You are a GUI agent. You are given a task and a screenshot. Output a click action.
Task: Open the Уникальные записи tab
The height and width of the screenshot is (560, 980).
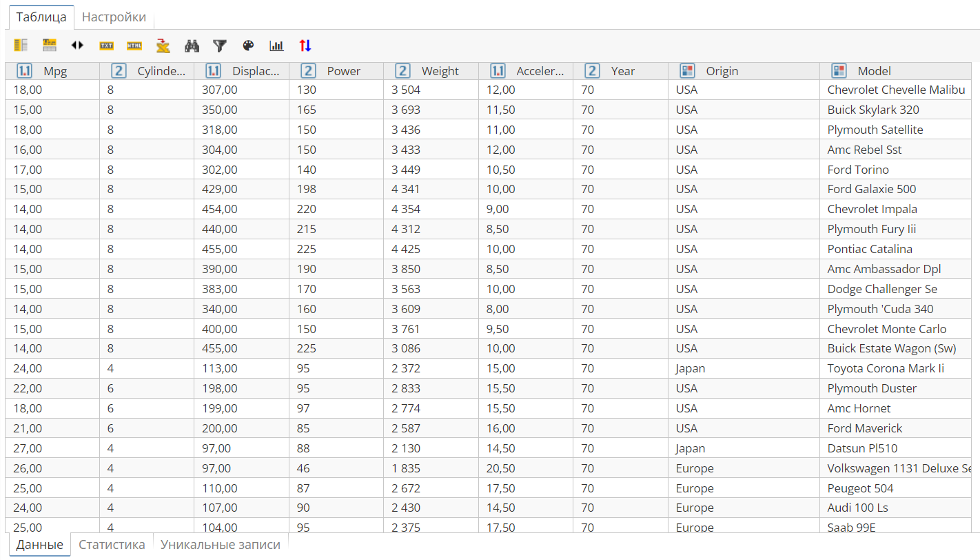221,544
